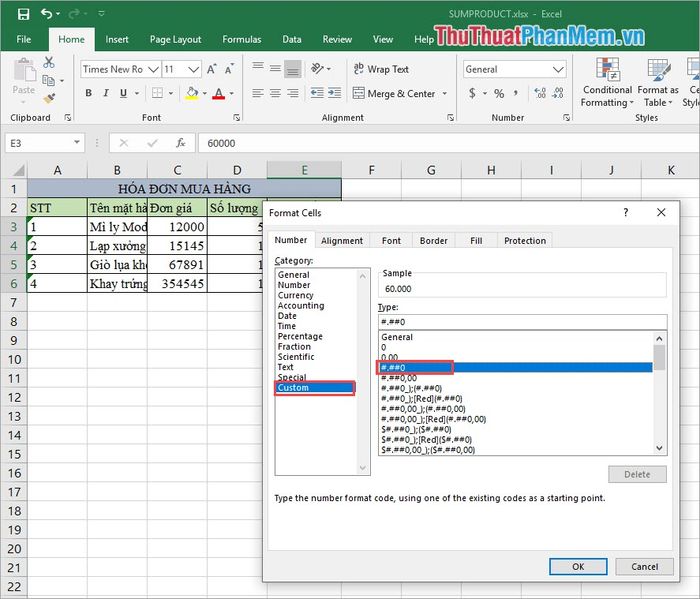
Task: Choose General in Type list
Action: 397,337
